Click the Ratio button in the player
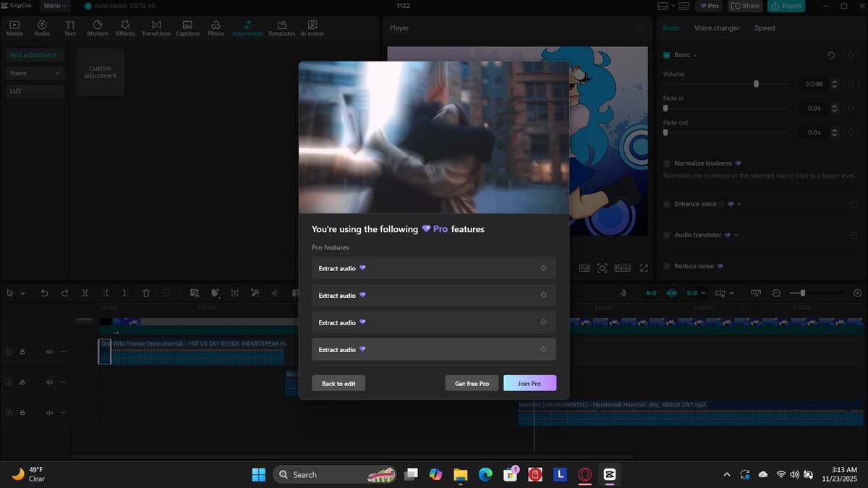The height and width of the screenshot is (488, 868). [x=622, y=268]
